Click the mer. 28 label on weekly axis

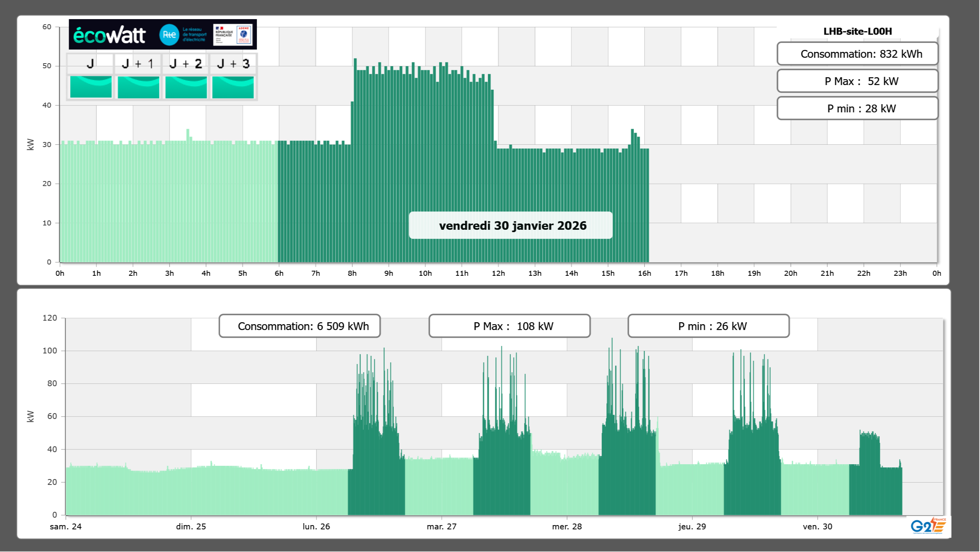[x=567, y=527]
